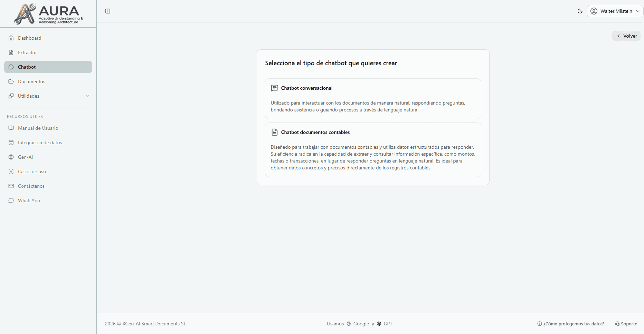
Task: Toggle the sidebar collapse icon
Action: click(108, 11)
